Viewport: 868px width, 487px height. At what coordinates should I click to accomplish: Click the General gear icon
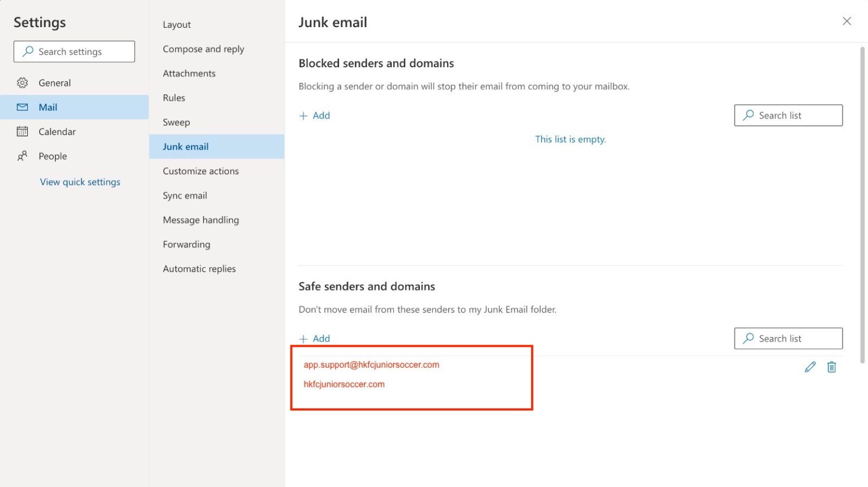tap(23, 83)
